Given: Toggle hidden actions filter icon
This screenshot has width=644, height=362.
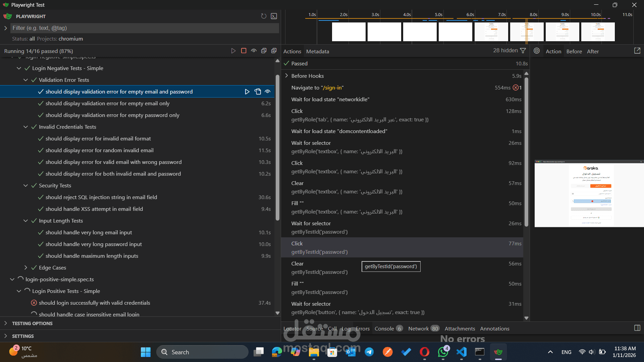Looking at the screenshot, I should pos(523,51).
